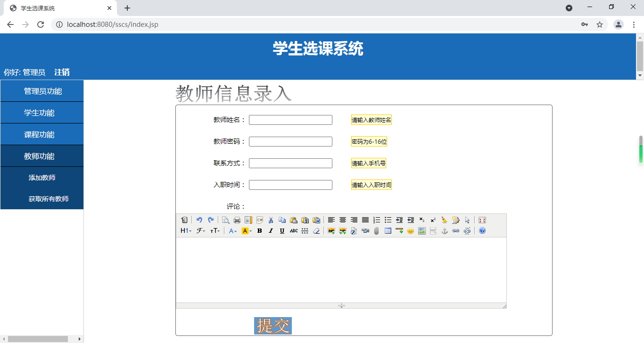The width and height of the screenshot is (644, 343).
Task: Click the insert code icon
Action: [260, 220]
